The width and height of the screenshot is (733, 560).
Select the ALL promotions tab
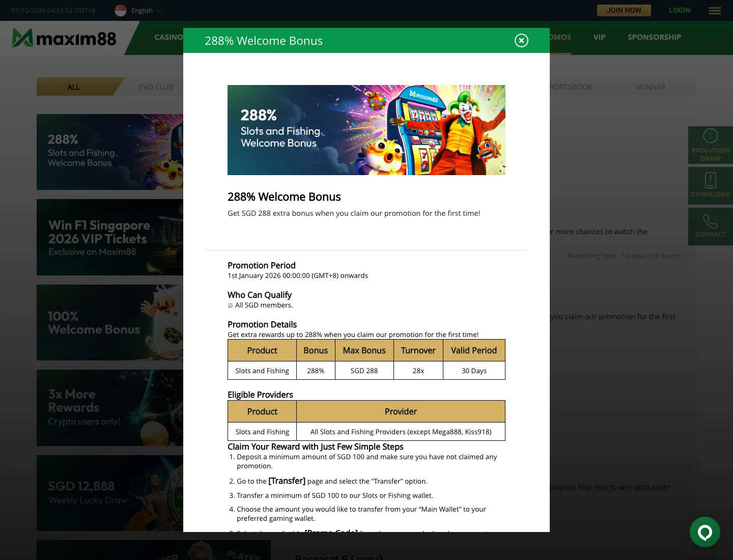74,87
